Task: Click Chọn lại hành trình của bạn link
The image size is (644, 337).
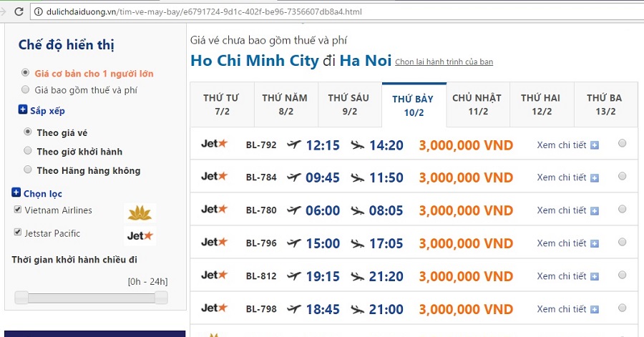Action: 444,62
